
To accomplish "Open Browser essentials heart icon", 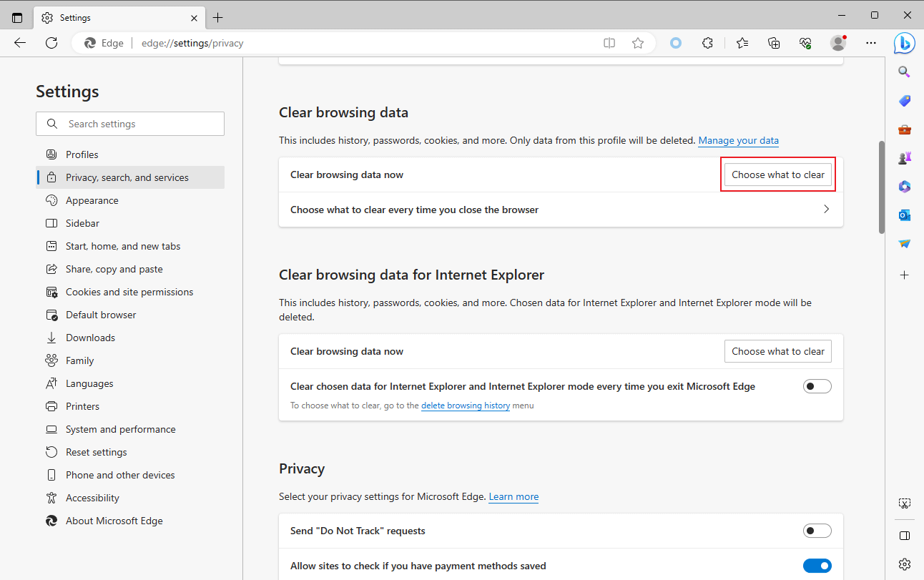I will point(805,43).
